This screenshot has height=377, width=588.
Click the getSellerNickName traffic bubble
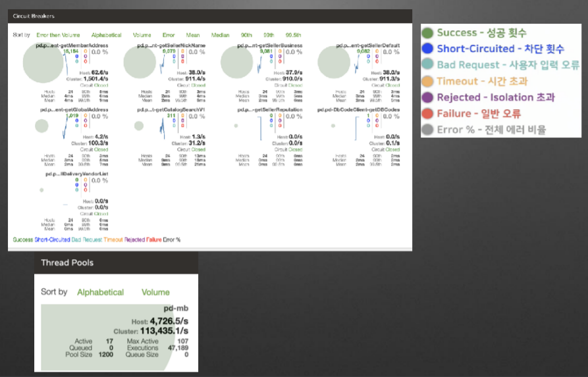coord(140,63)
